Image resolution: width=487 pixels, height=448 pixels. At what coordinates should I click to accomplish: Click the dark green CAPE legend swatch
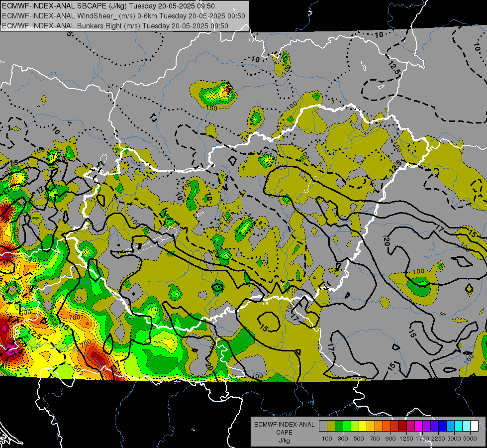[x=339, y=426]
